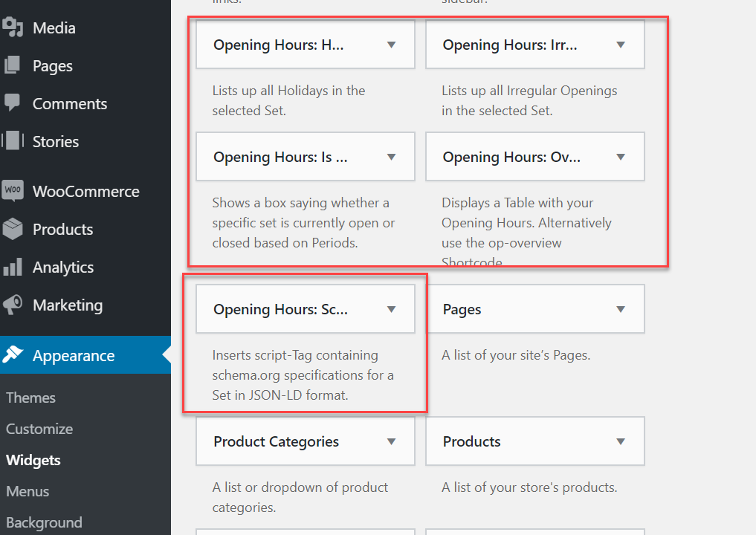Image resolution: width=756 pixels, height=535 pixels.
Task: Click the Stories icon in sidebar
Action: 13,140
